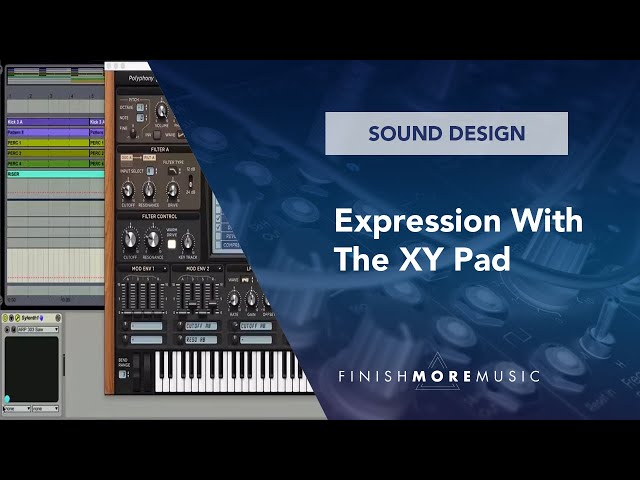The height and width of the screenshot is (480, 640).
Task: Click the Kick 3 A clip
Action: [x=48, y=122]
